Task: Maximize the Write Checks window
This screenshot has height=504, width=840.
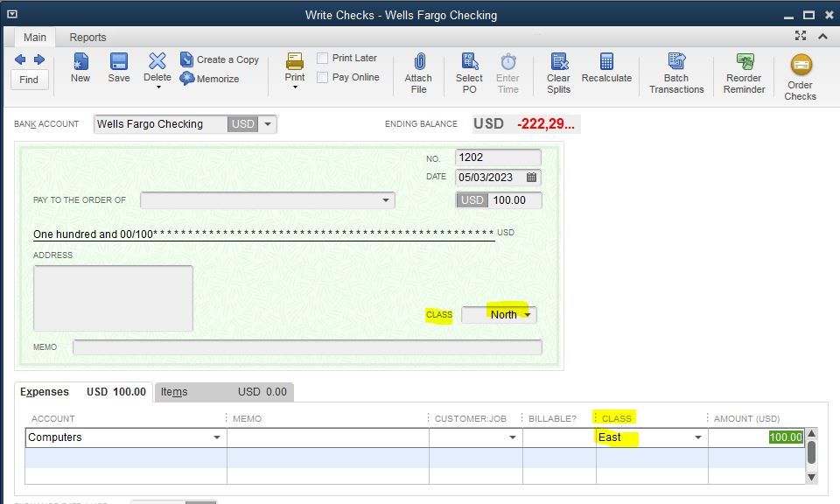Action: click(x=808, y=15)
